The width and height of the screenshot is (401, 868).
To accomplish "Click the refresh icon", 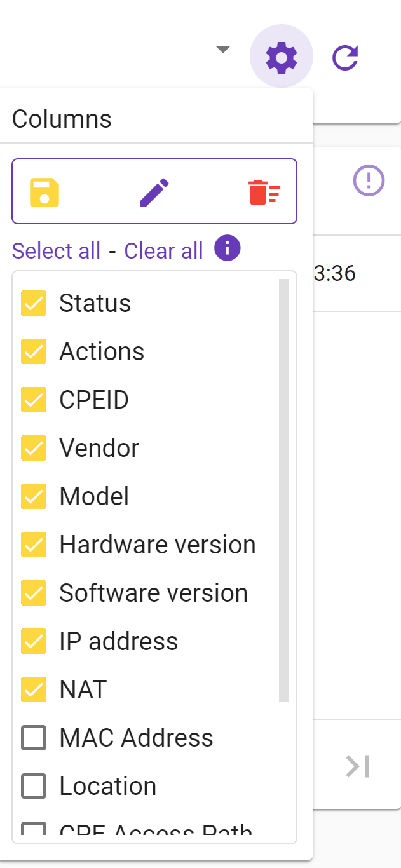I will [x=344, y=56].
